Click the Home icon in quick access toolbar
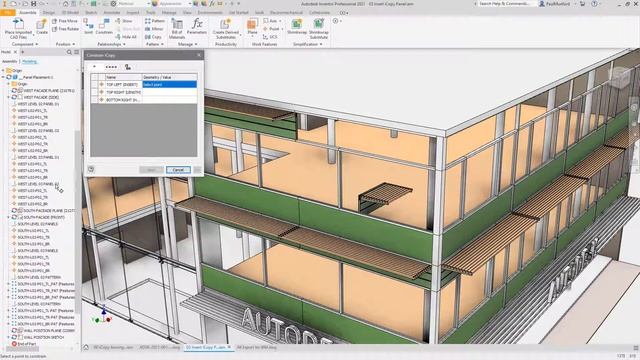The height and width of the screenshot is (360, 640). (65, 4)
